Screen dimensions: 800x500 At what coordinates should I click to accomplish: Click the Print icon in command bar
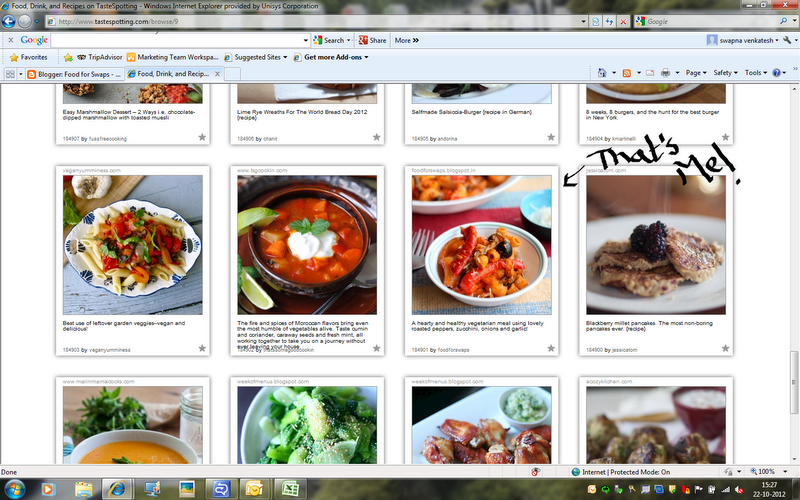pyautogui.click(x=666, y=73)
